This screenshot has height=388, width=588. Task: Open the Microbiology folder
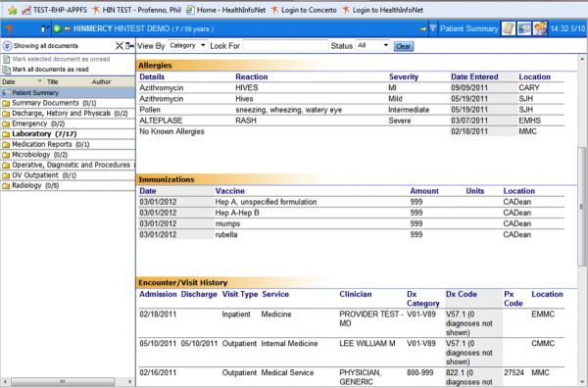(x=68, y=155)
